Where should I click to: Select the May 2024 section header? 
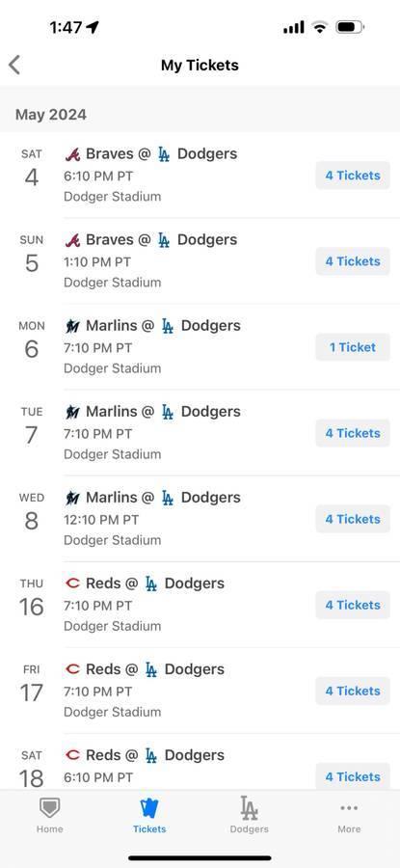click(x=51, y=115)
